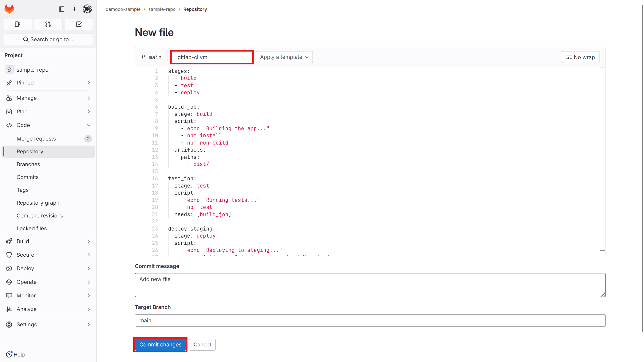644x362 pixels.
Task: Expand the Monitor section
Action: tap(48, 295)
